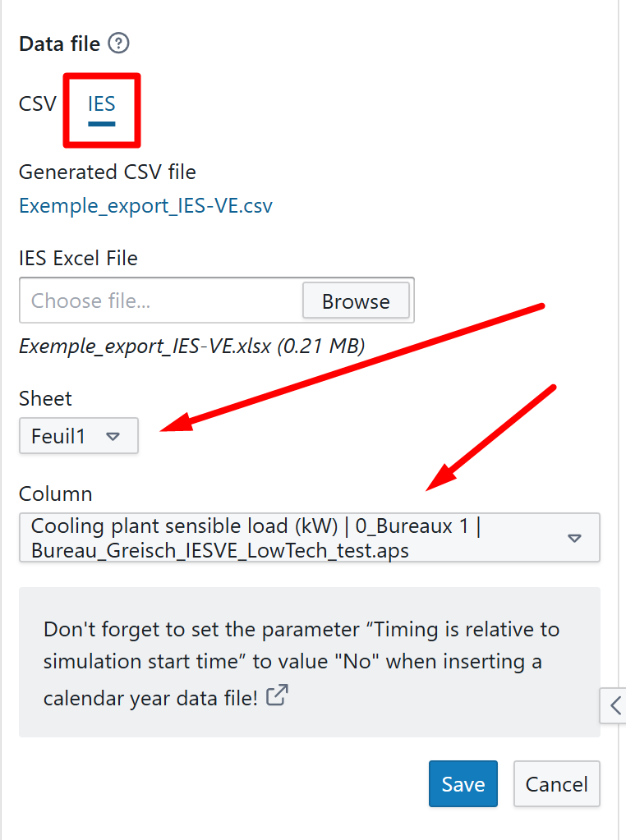Switch to the CSV tab
Image resolution: width=626 pixels, height=840 pixels.
[x=38, y=104]
